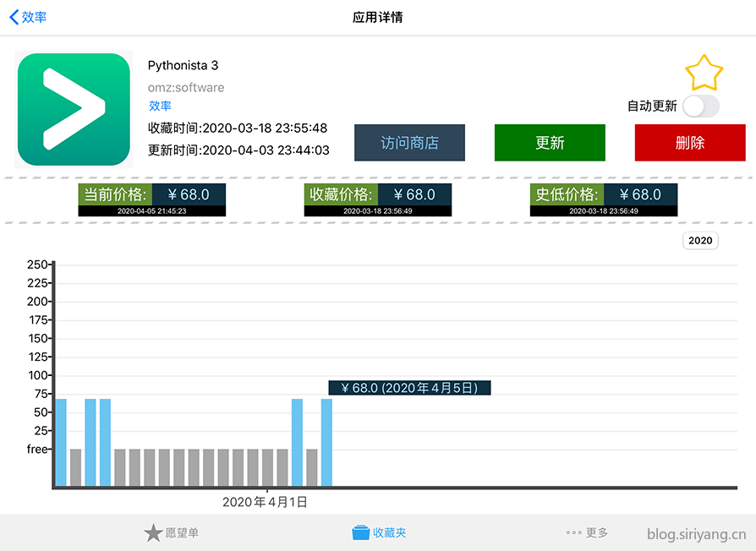Select the 2020 year selector
756x551 pixels.
click(700, 241)
